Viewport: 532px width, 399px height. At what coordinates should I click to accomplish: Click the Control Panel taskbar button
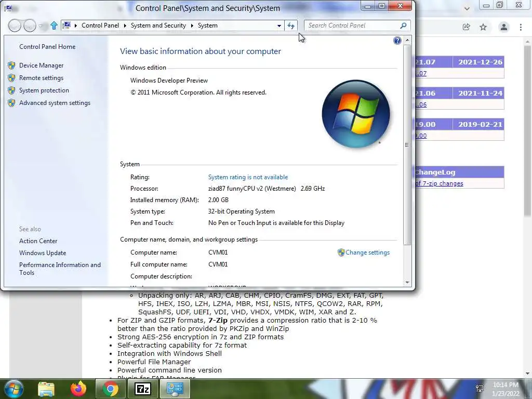[x=175, y=389]
